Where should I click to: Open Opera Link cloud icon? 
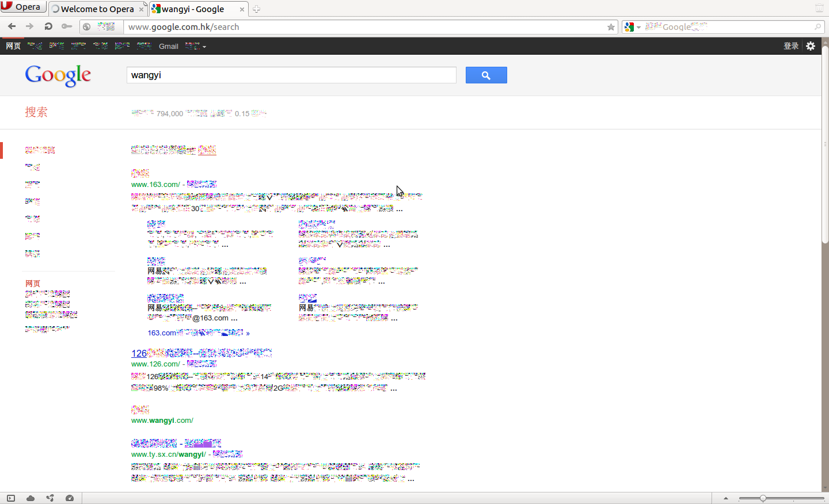point(31,498)
